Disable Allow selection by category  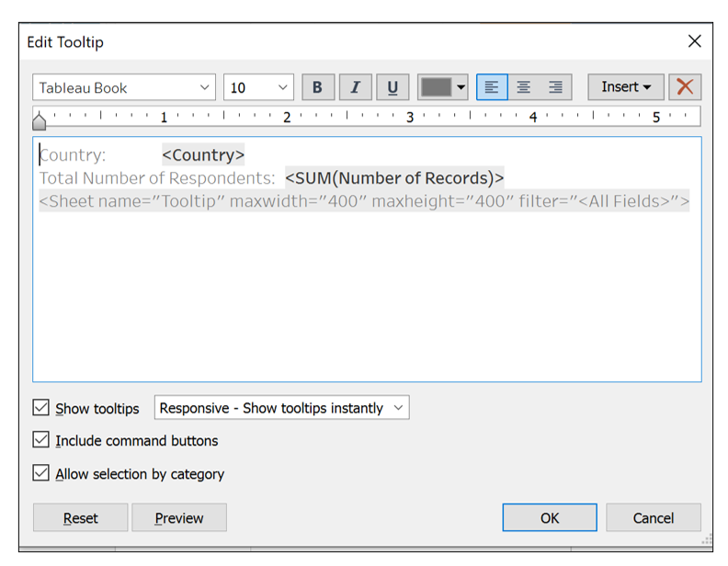(x=41, y=473)
